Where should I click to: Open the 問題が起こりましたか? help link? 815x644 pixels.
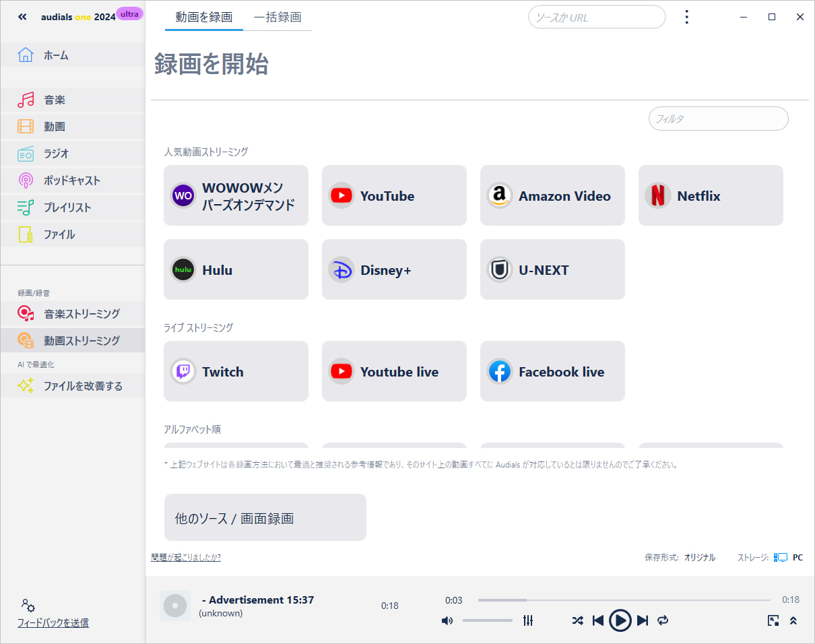tap(186, 557)
